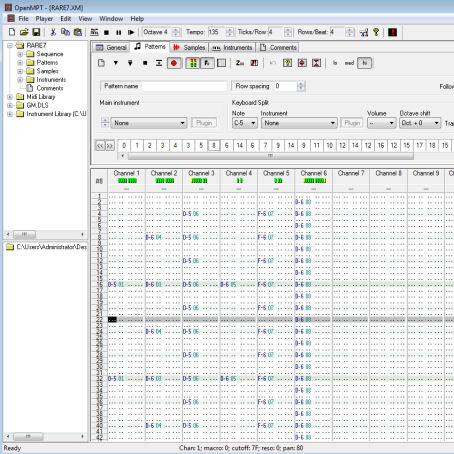
Task: Open a file with folder icon
Action: point(24,32)
